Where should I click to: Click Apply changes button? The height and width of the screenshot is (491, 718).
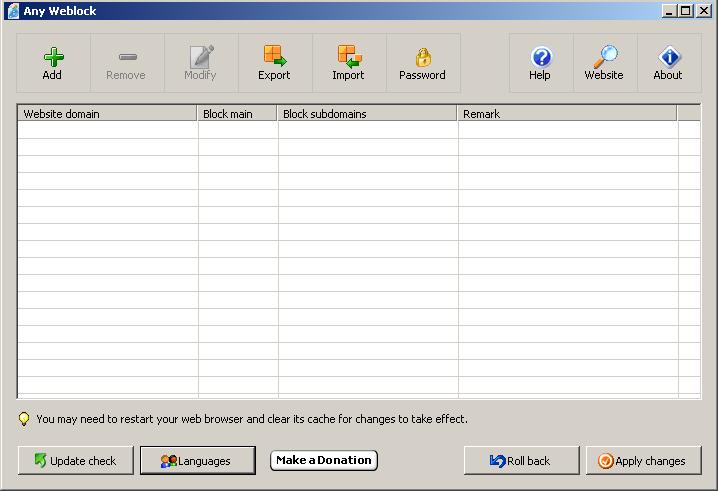[643, 461]
